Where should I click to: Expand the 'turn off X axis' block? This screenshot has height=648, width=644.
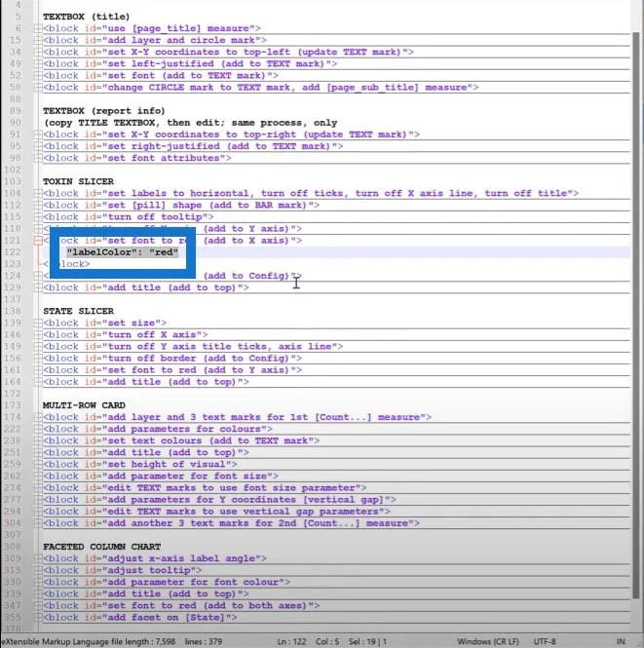click(x=38, y=335)
